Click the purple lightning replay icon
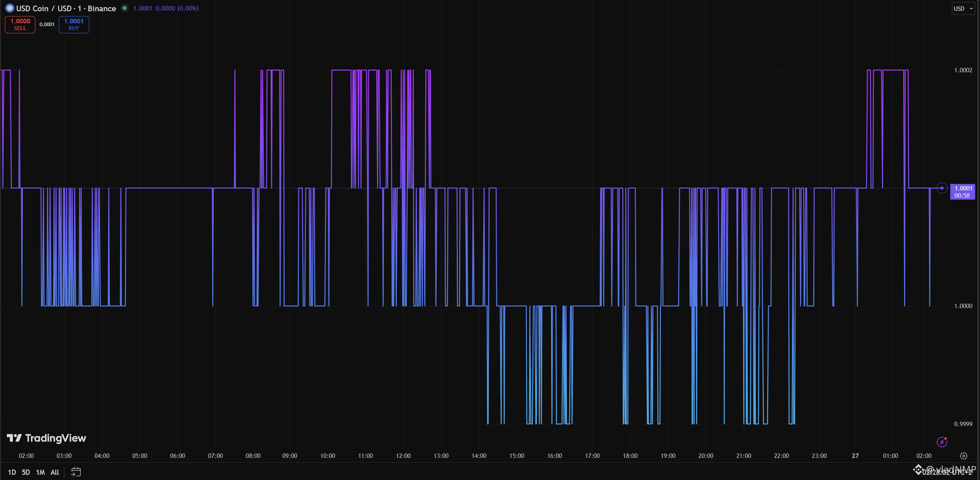 [942, 442]
